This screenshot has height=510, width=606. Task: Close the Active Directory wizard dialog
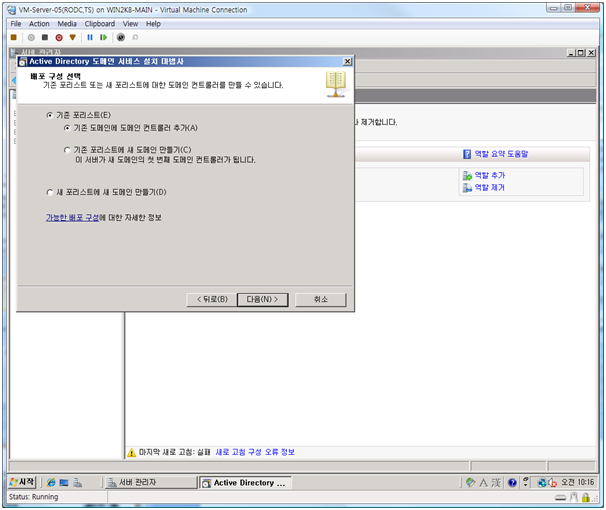347,62
